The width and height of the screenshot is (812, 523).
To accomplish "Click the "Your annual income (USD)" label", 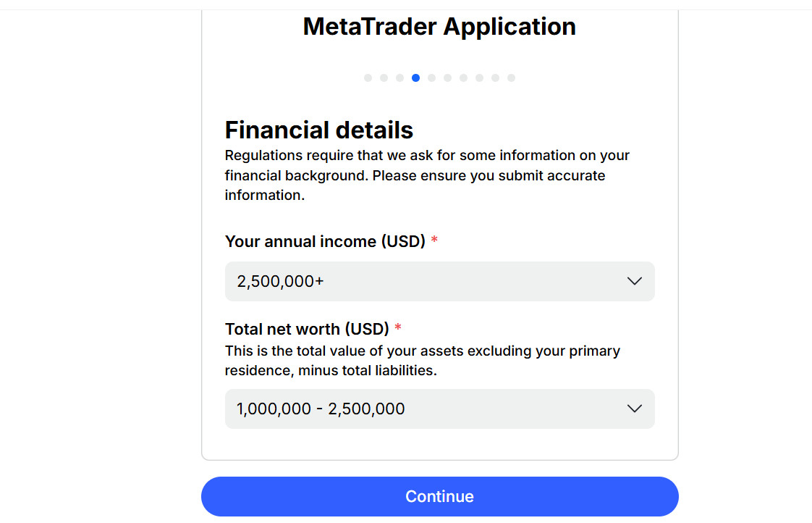I will 325,241.
